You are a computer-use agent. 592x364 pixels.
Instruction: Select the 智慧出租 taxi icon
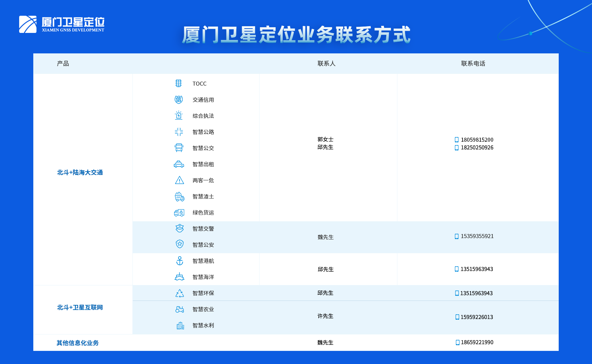[x=179, y=164]
